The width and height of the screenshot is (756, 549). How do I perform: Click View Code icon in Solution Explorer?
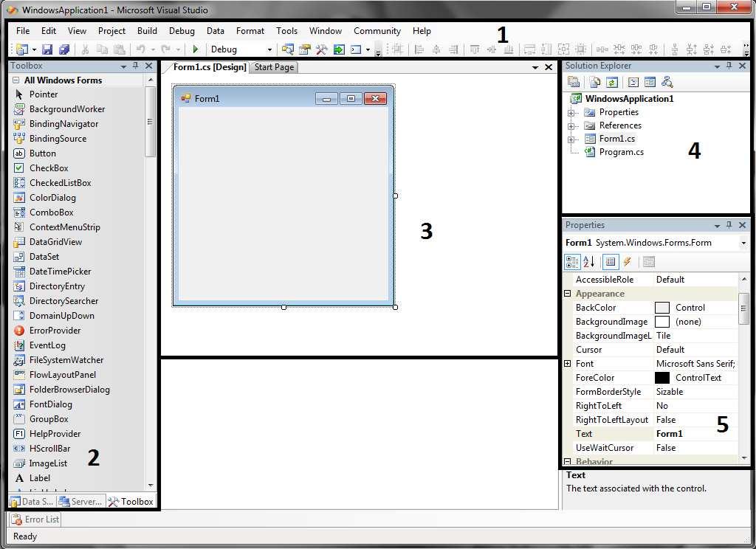633,82
